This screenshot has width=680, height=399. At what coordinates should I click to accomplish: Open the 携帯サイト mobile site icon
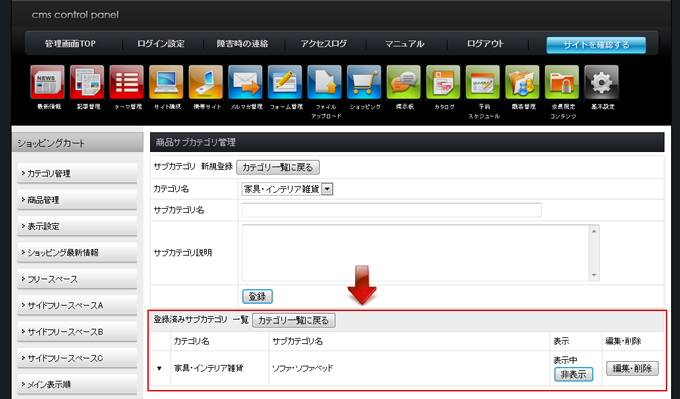click(206, 82)
